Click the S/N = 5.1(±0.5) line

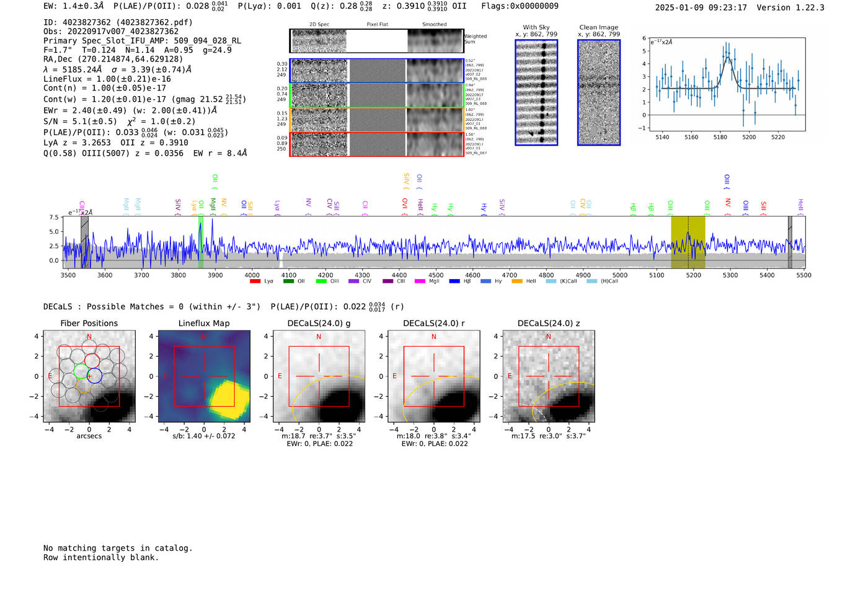pos(119,122)
